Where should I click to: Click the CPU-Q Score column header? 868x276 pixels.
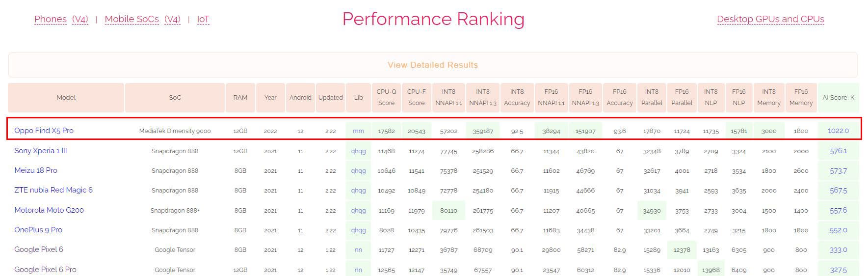tap(386, 97)
